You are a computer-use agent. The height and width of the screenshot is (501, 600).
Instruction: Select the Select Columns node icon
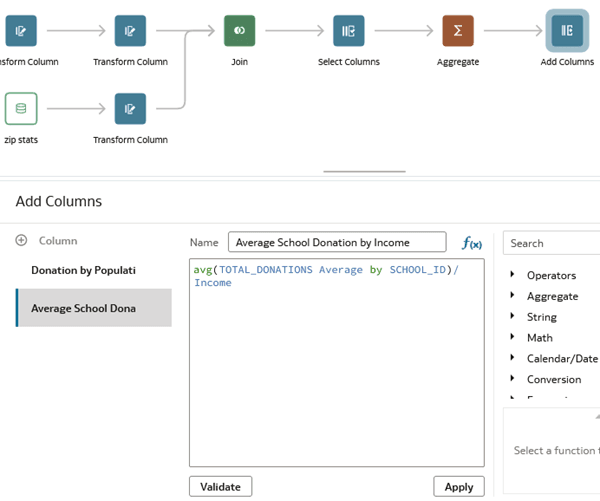pyautogui.click(x=349, y=31)
